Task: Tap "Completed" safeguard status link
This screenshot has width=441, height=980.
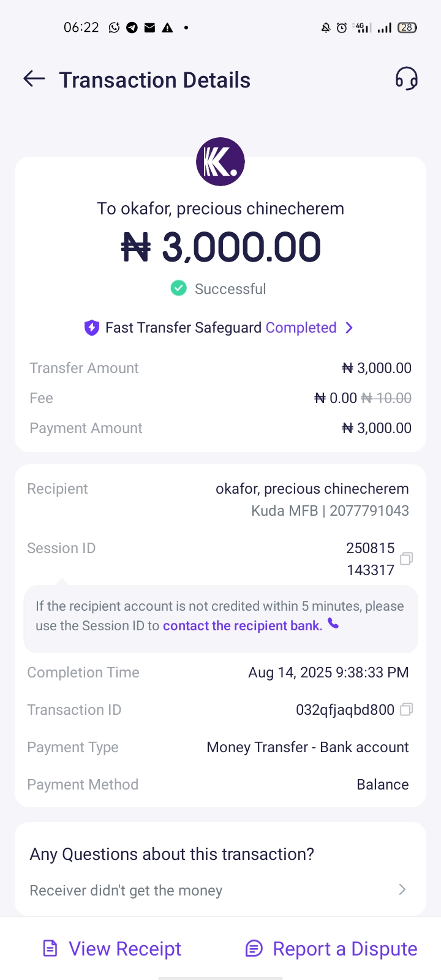Action: pos(301,328)
